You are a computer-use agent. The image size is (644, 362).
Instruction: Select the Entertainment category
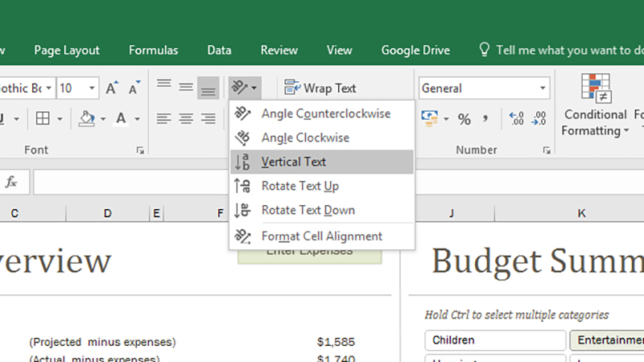pos(607,340)
